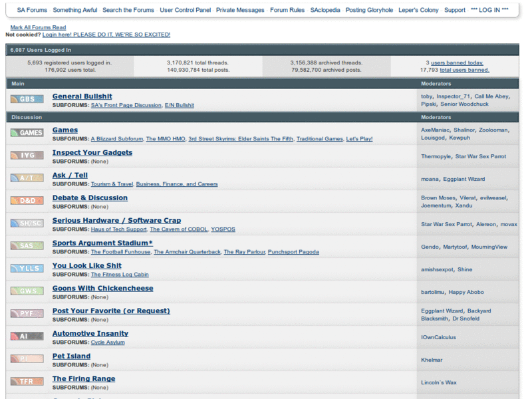This screenshot has height=399, width=532.
Task: Open Traditional Games subforum
Action: tap(320, 139)
